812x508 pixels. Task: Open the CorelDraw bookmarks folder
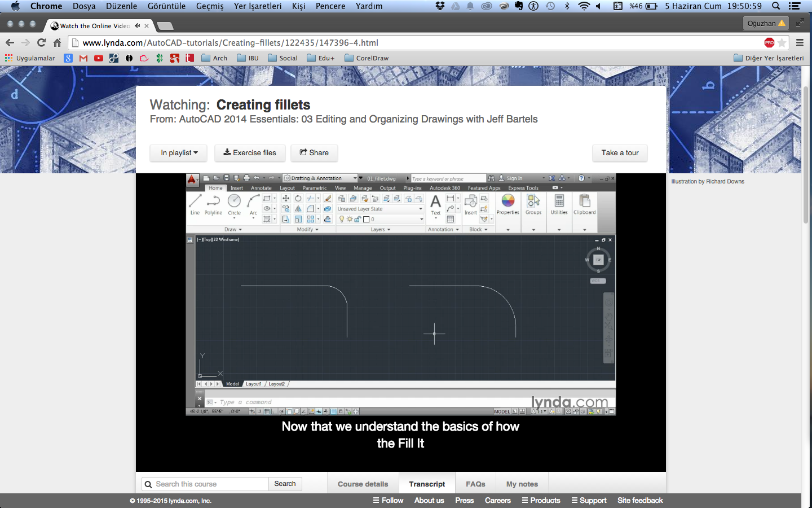pyautogui.click(x=367, y=58)
